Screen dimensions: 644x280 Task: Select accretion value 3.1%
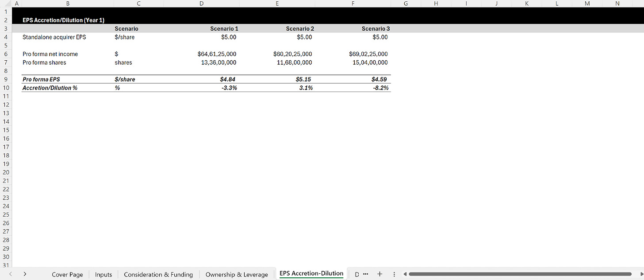[305, 88]
